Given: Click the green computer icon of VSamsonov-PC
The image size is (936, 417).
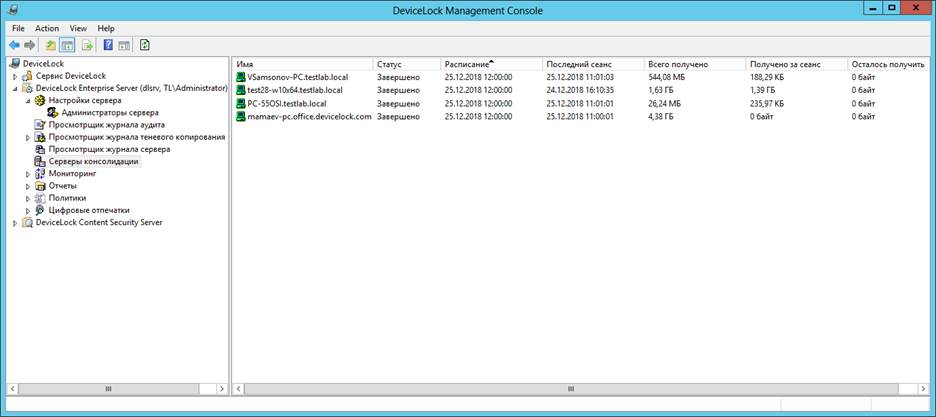Looking at the screenshot, I should click(x=241, y=77).
